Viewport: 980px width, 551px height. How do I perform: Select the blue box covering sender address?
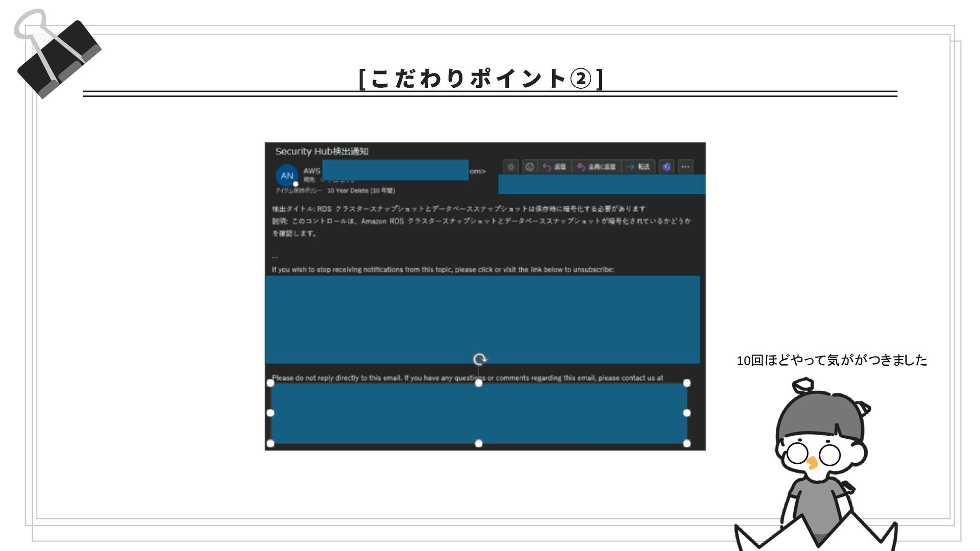point(396,170)
